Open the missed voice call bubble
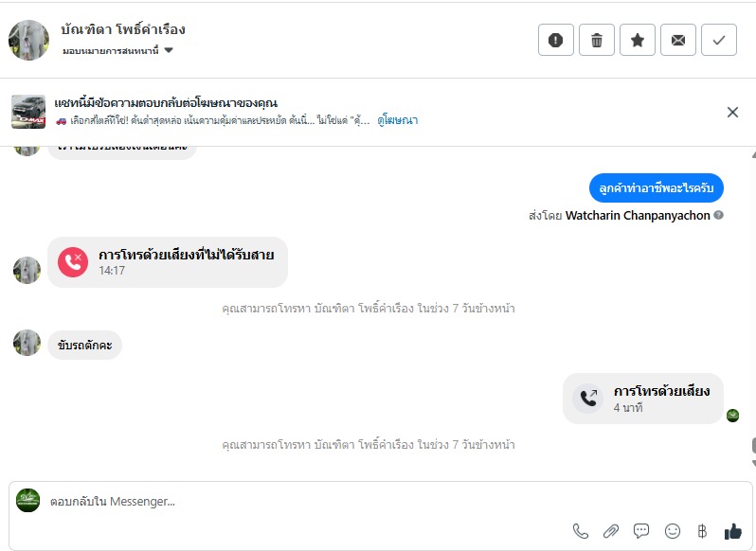Image resolution: width=756 pixels, height=551 pixels. 168,261
